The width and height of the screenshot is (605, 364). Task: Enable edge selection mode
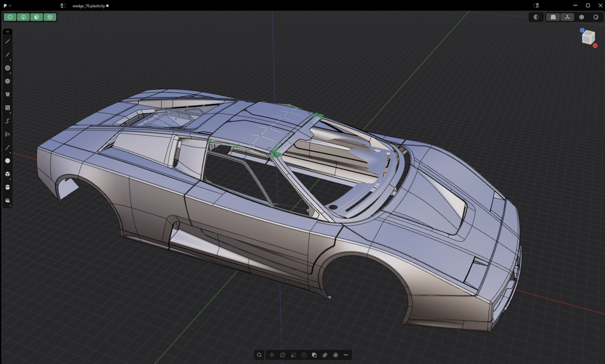[x=23, y=17]
